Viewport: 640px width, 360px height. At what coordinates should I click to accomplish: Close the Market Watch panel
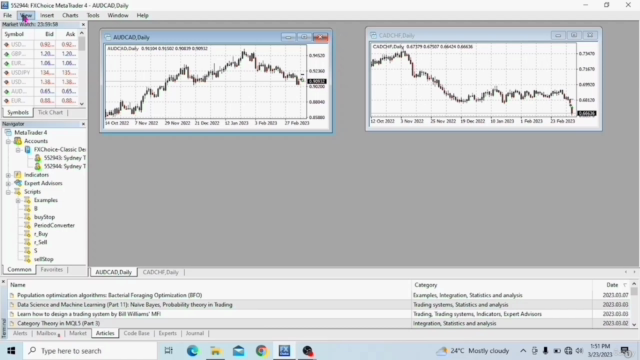tap(83, 24)
